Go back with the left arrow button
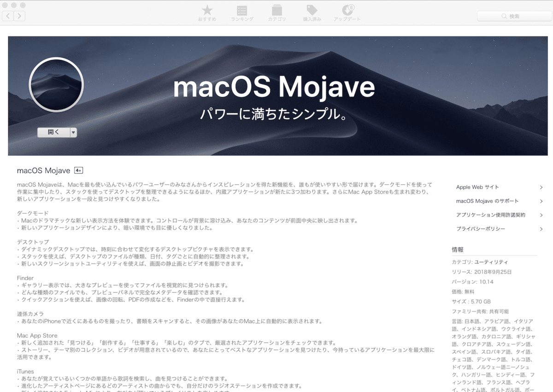This screenshot has width=553, height=392. coord(8,16)
